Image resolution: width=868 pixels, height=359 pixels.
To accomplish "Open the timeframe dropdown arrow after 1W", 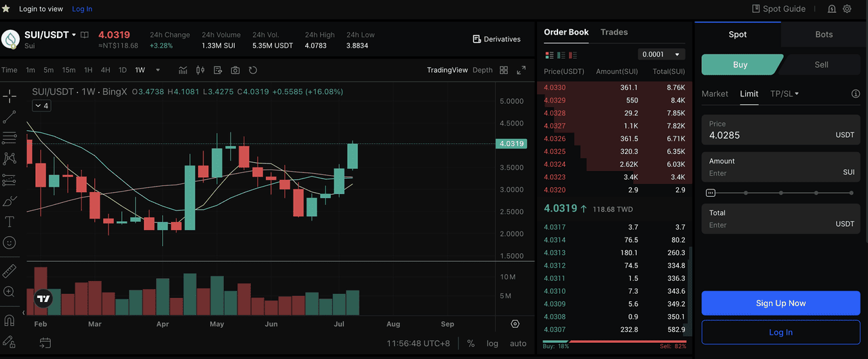I will click(x=158, y=70).
